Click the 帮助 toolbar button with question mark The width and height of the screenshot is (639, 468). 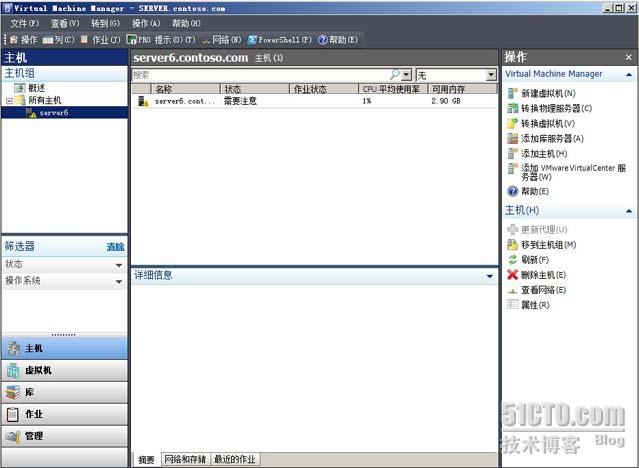pos(338,40)
